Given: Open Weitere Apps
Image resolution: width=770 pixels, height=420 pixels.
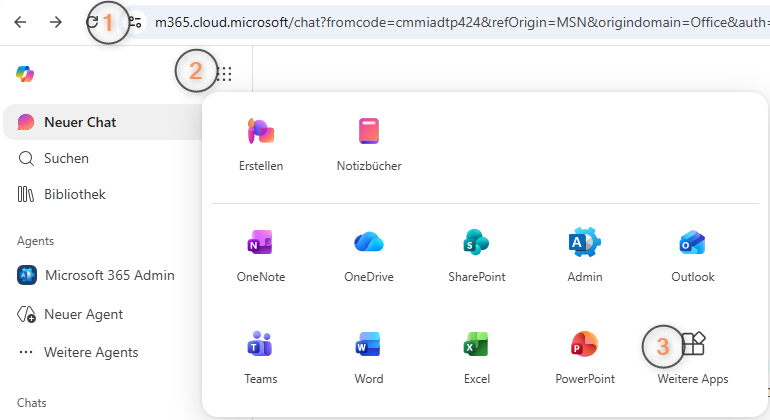Looking at the screenshot, I should tap(692, 358).
